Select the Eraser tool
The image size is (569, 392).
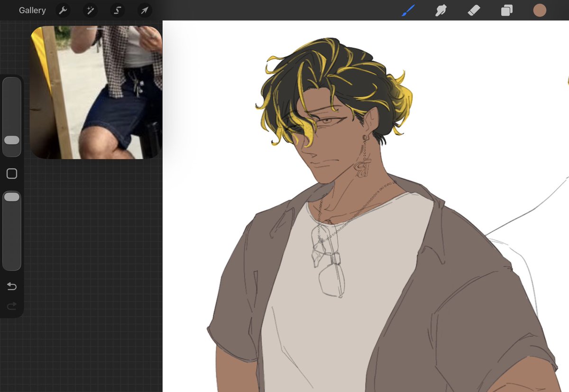point(474,10)
